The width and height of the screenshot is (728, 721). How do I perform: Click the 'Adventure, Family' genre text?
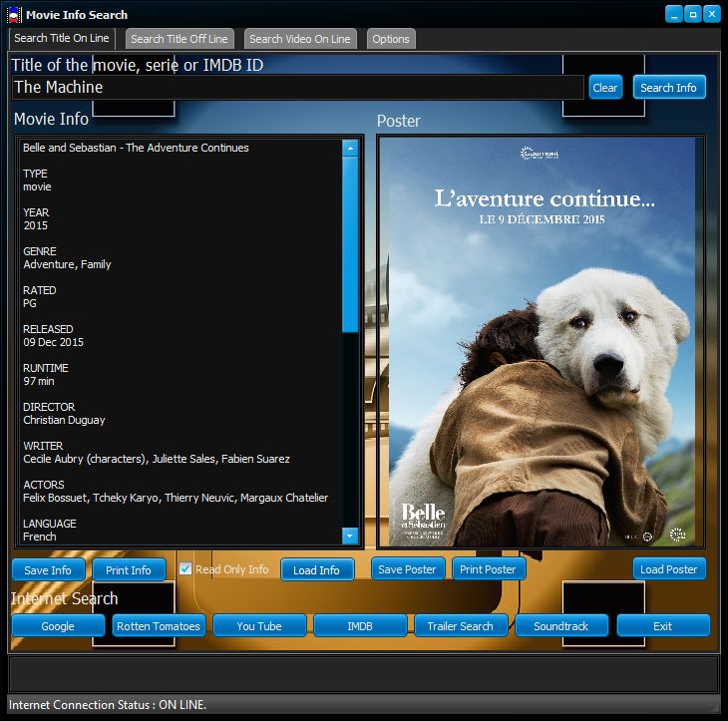(x=67, y=264)
